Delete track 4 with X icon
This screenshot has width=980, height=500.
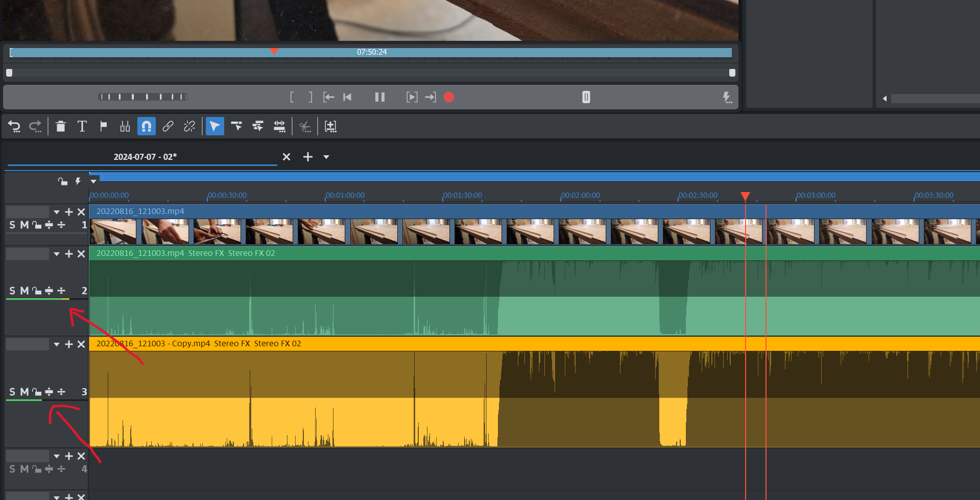pos(81,456)
